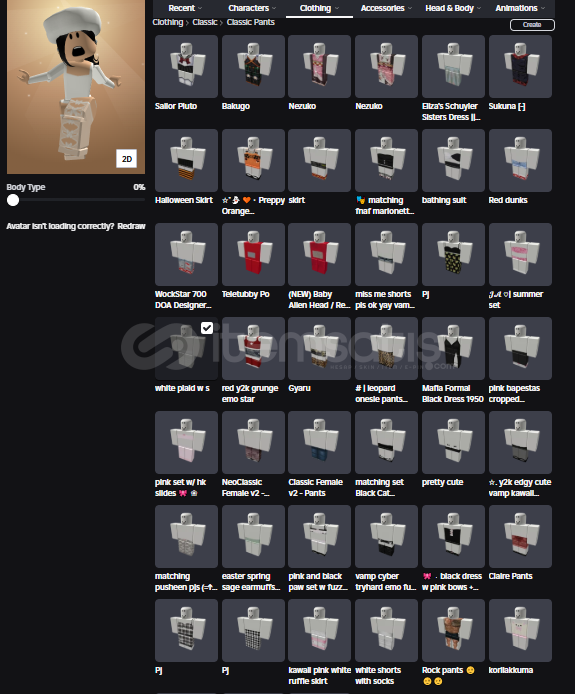The width and height of the screenshot is (575, 694).
Task: Click the Create button
Action: (532, 25)
